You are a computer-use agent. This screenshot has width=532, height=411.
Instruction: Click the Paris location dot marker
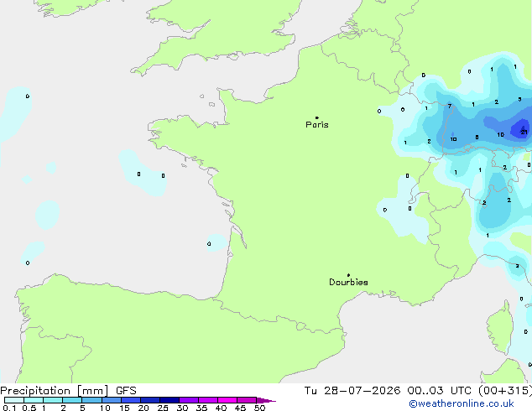click(x=317, y=117)
